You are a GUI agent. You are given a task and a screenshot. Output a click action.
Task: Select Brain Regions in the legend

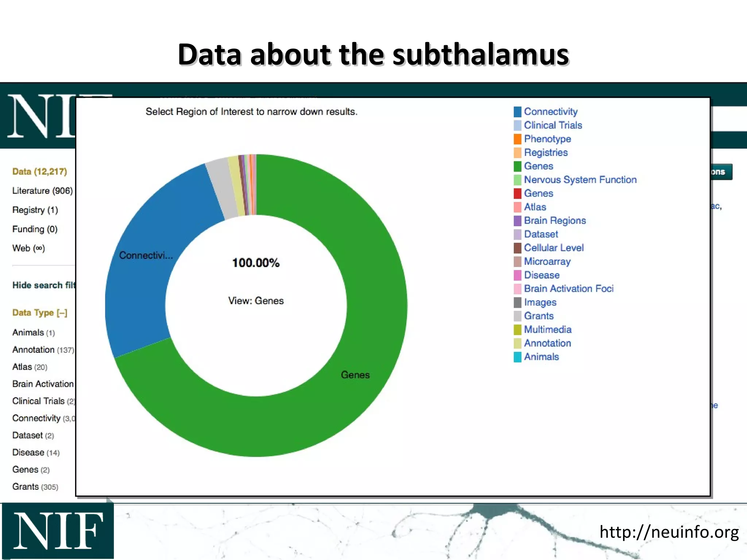point(555,221)
